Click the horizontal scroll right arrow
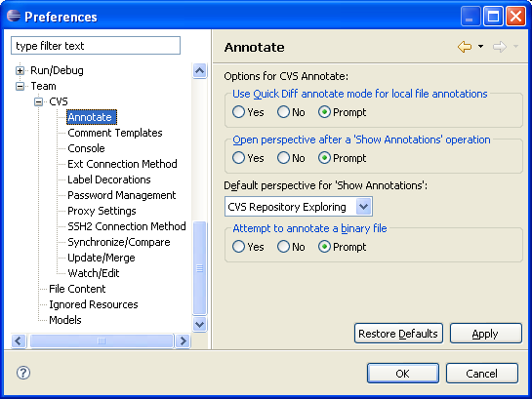Screen dimensions: 532x399 click(183, 340)
